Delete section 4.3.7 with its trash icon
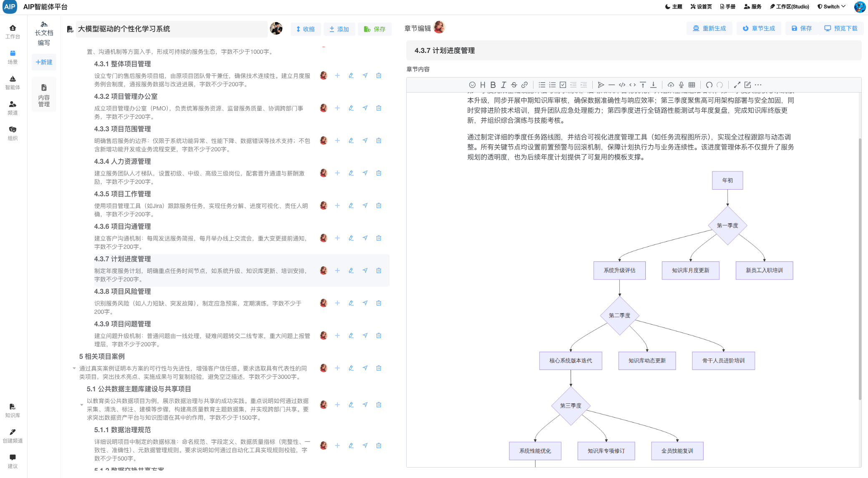Screen dimensions: 868x478 coord(379,270)
